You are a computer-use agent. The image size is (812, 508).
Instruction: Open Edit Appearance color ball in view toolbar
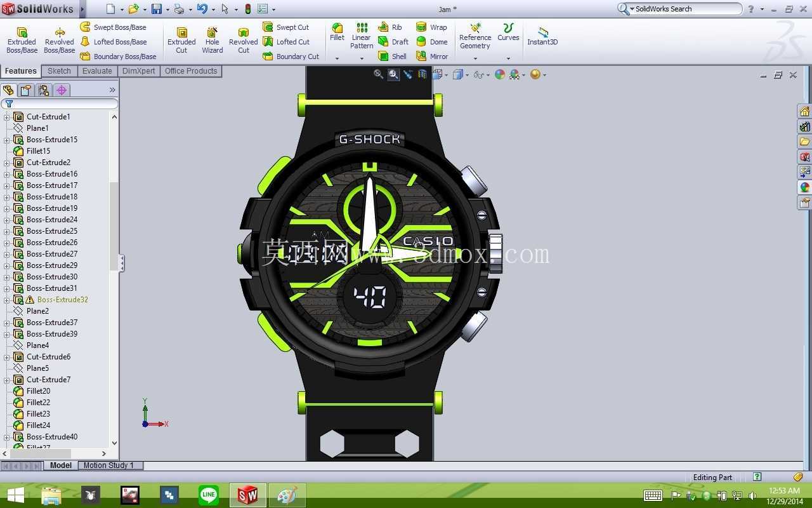500,74
